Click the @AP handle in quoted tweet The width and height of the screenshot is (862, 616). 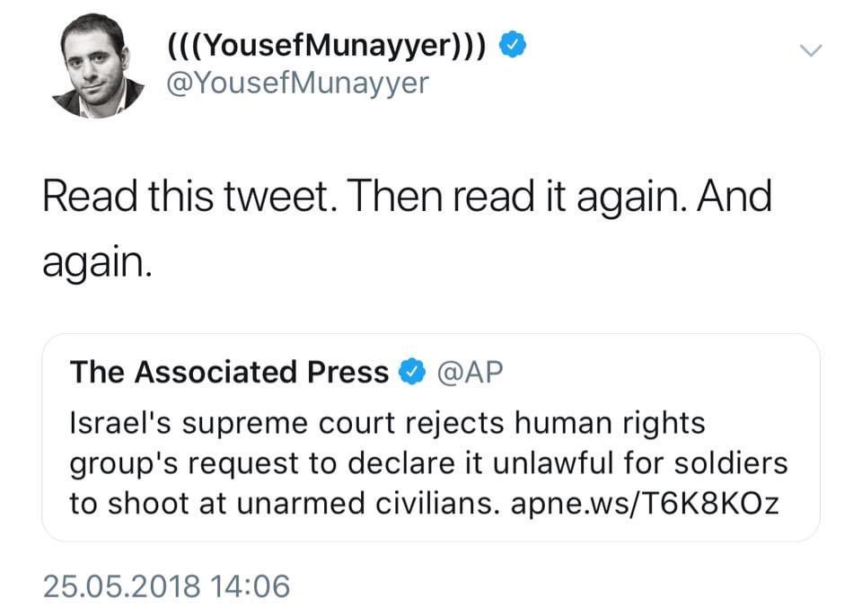coord(470,373)
